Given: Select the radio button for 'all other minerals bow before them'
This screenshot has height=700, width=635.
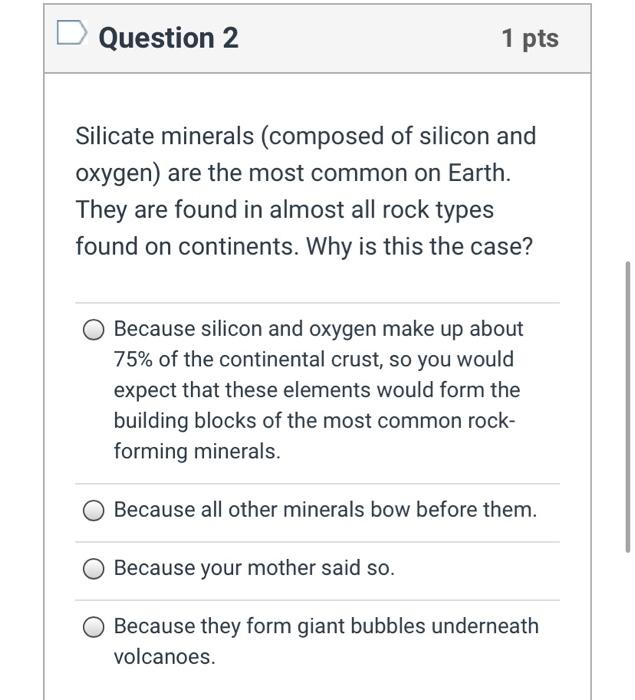Looking at the screenshot, I should click(x=93, y=510).
